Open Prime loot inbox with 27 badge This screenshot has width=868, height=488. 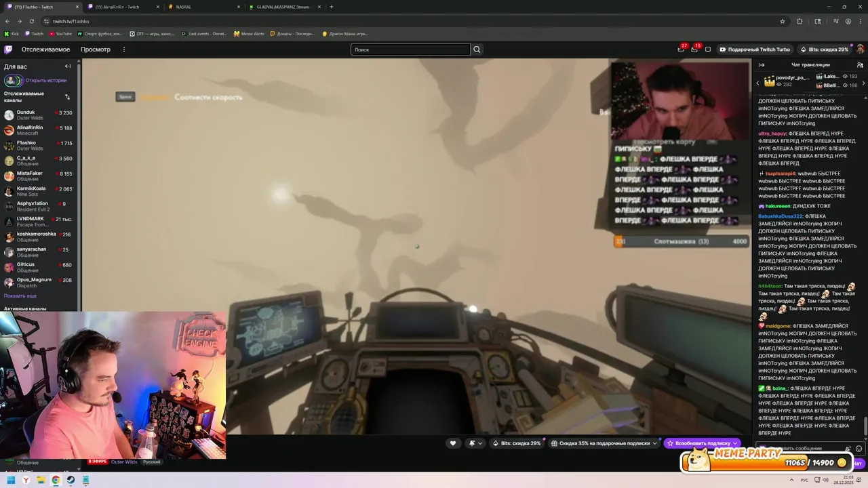681,49
